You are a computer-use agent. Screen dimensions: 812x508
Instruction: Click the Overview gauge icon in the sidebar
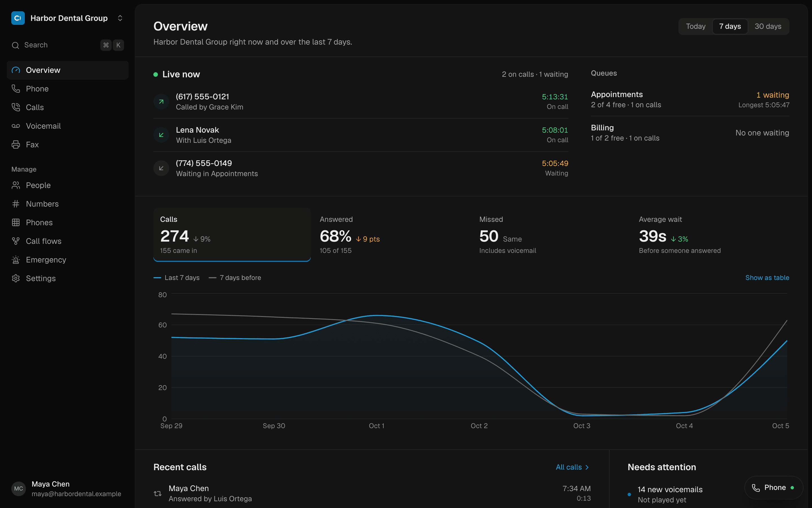16,70
